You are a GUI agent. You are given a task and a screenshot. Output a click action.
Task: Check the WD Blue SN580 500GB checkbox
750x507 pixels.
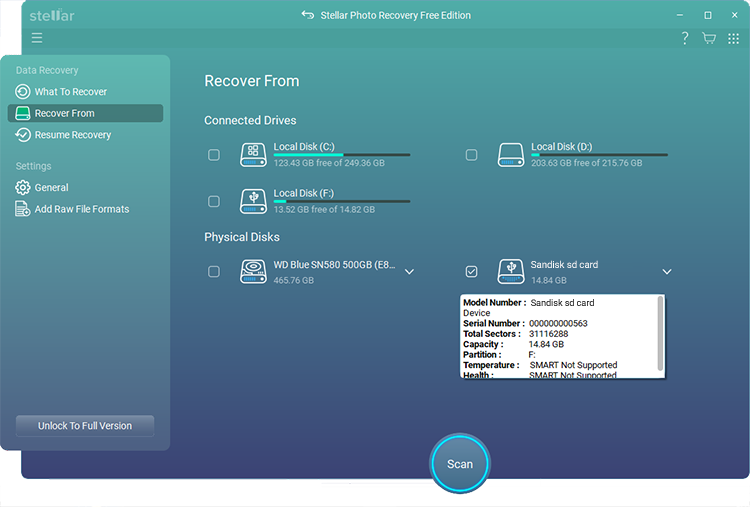(214, 272)
